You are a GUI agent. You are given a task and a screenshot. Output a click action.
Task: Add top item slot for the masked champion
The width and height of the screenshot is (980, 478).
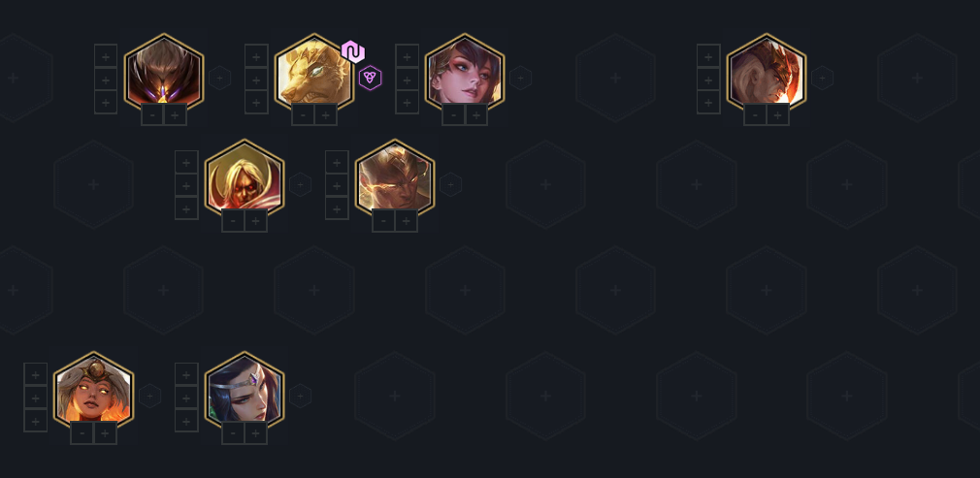tap(106, 55)
